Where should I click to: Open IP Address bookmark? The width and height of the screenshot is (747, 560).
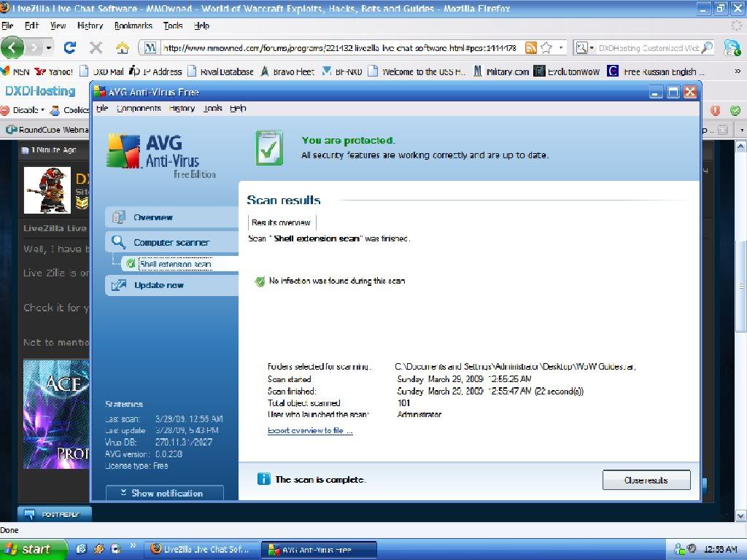tap(155, 71)
